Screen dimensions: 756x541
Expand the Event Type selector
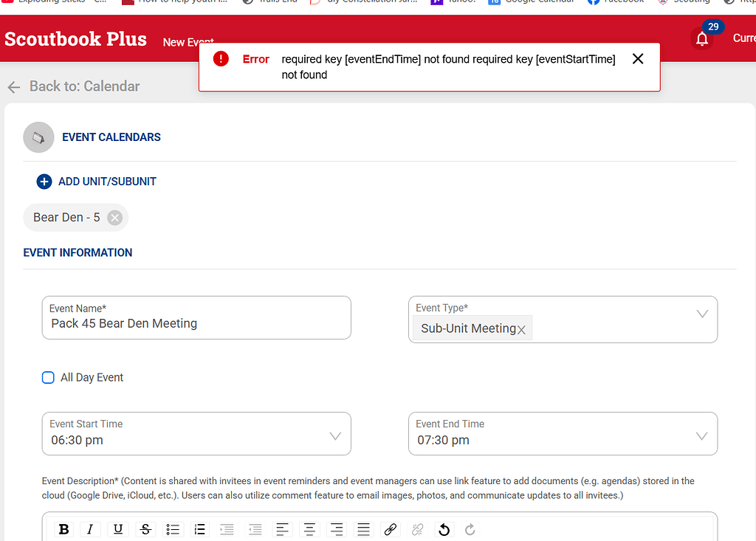tap(702, 313)
